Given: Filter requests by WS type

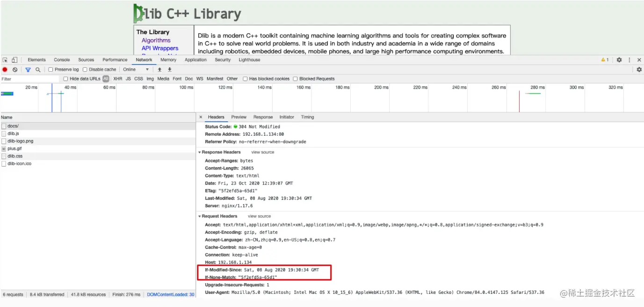Looking at the screenshot, I should point(200,79).
